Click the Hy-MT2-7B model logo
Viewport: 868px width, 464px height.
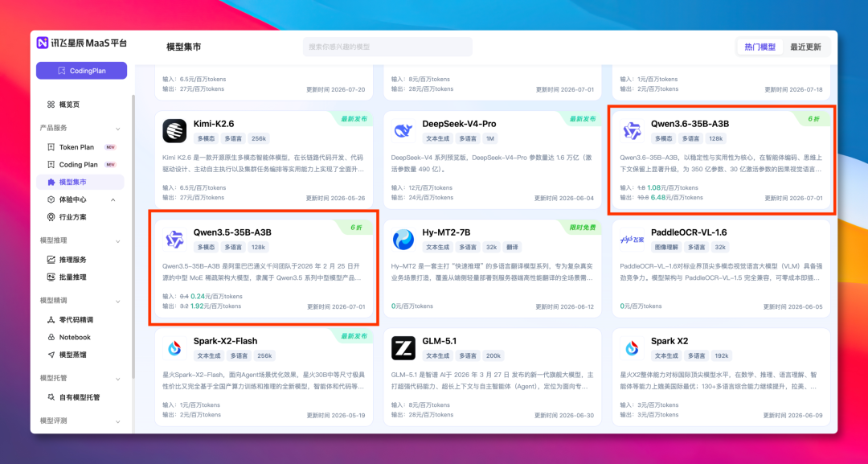click(403, 240)
